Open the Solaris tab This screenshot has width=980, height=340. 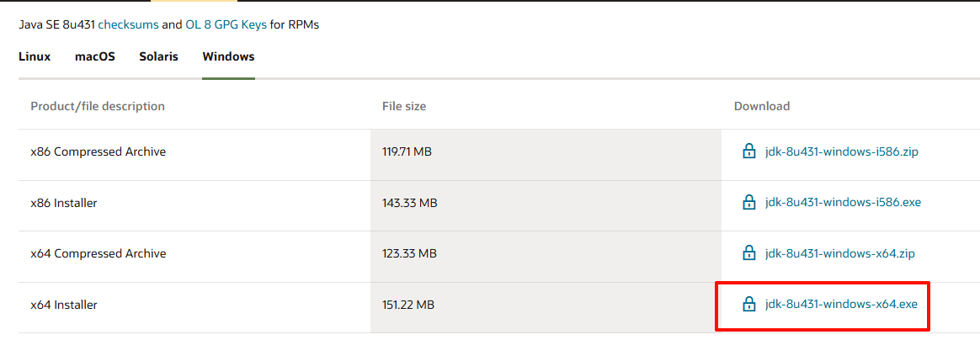pos(158,56)
